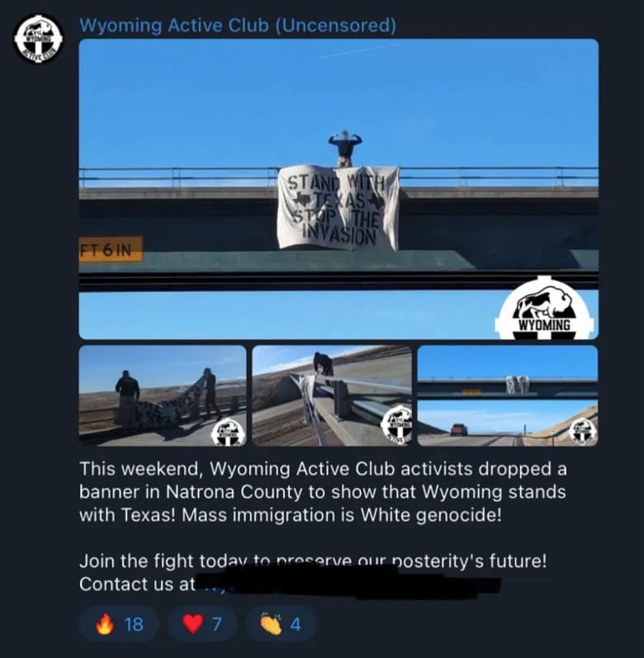Click the logo watermark on first thumbnail

(228, 432)
